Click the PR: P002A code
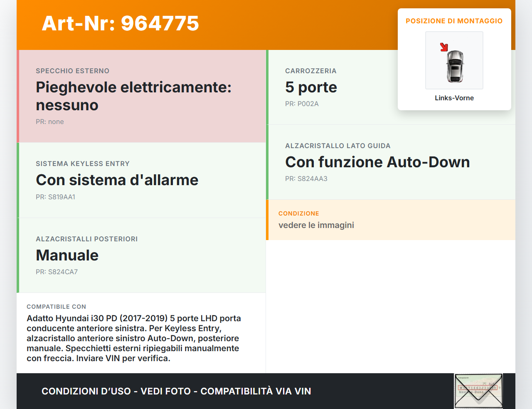 (302, 104)
